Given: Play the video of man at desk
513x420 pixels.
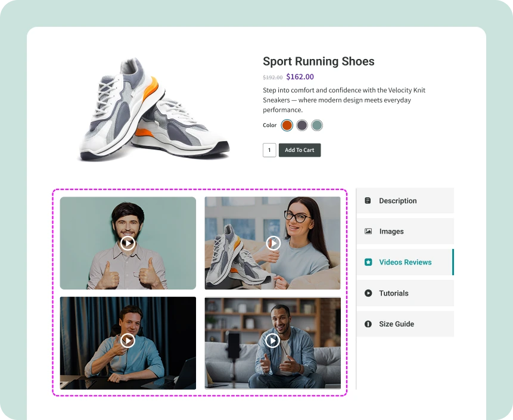Looking at the screenshot, I should click(128, 340).
